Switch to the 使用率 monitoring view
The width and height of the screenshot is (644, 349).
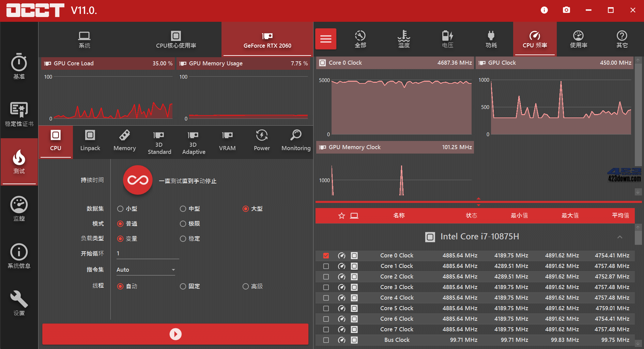point(578,39)
